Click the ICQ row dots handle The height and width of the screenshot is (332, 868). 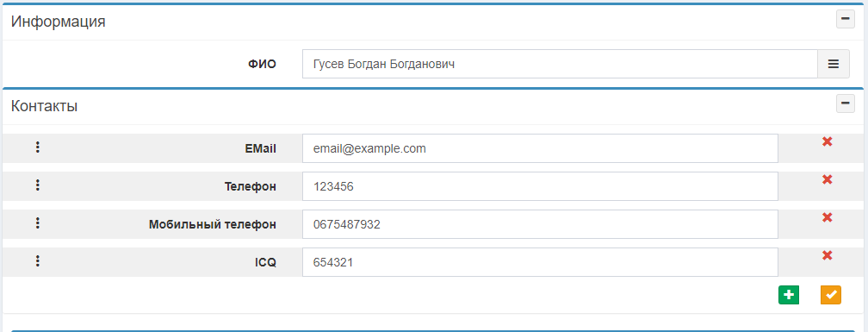click(37, 260)
